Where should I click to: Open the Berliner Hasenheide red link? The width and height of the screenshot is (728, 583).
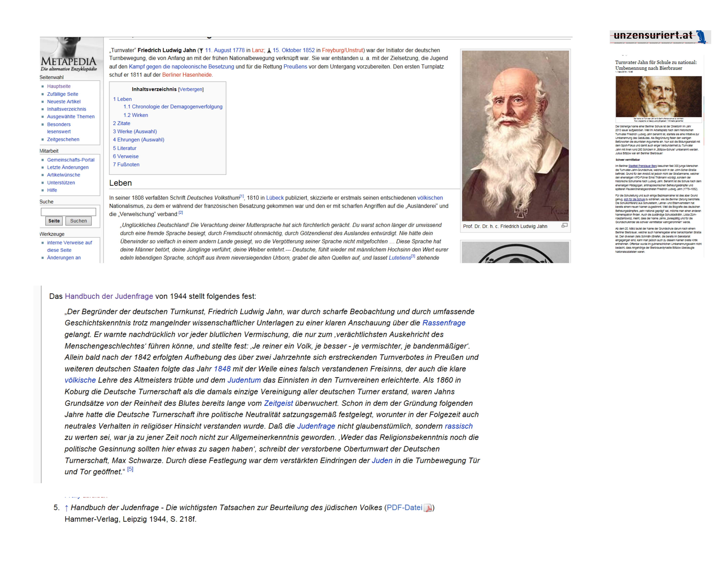click(187, 75)
